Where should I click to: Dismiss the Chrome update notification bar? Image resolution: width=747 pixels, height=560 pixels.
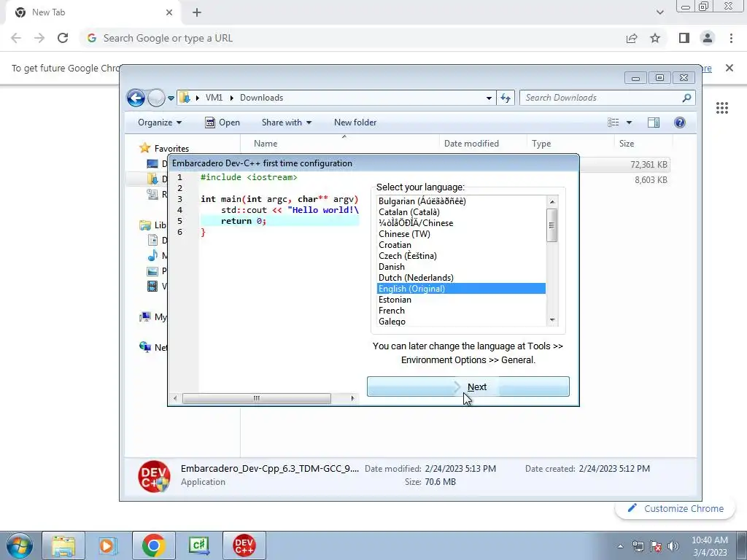(x=729, y=68)
